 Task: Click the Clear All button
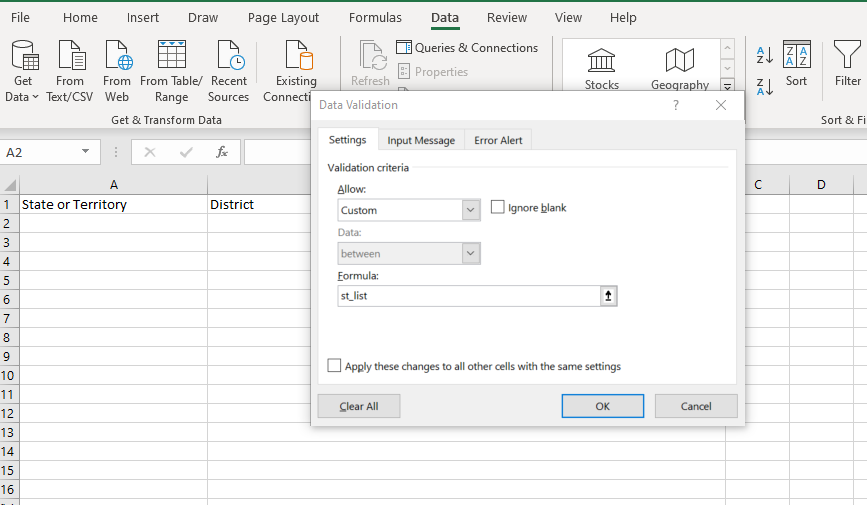coord(359,406)
